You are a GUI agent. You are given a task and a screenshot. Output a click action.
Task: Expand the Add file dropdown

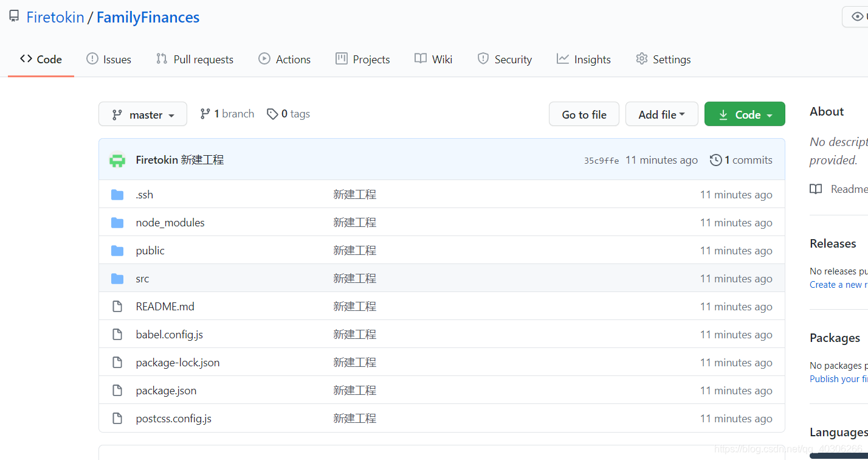point(662,114)
